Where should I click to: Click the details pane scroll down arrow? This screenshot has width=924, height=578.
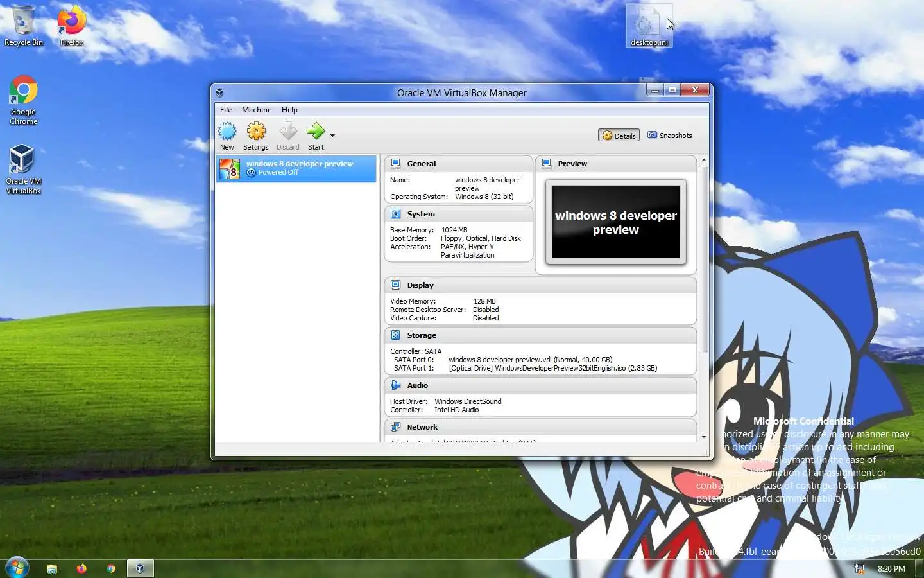point(704,437)
